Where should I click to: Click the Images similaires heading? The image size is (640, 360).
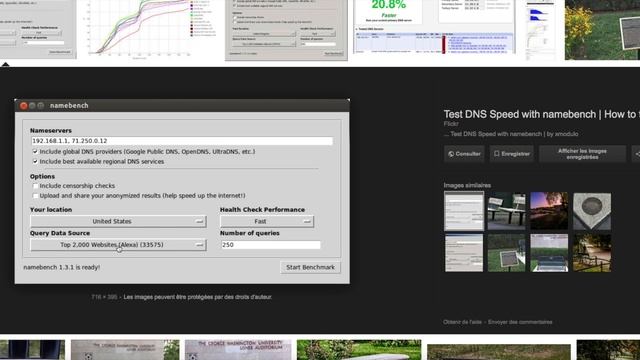click(x=467, y=185)
